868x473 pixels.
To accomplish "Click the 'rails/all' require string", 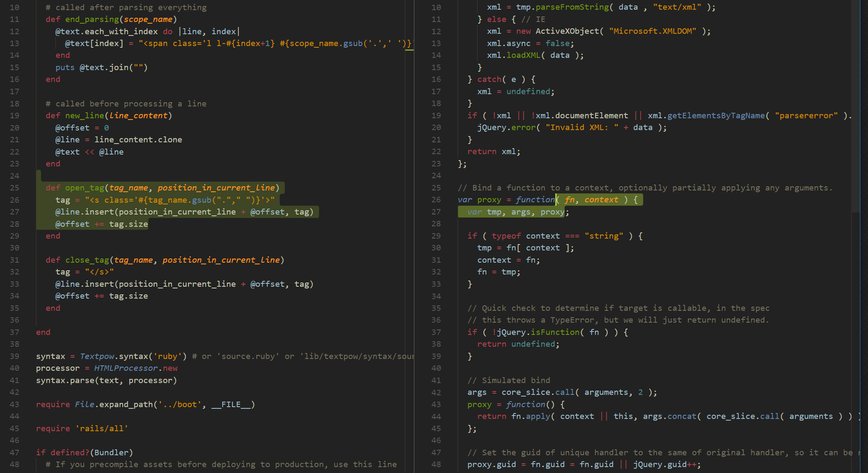I will click(101, 428).
